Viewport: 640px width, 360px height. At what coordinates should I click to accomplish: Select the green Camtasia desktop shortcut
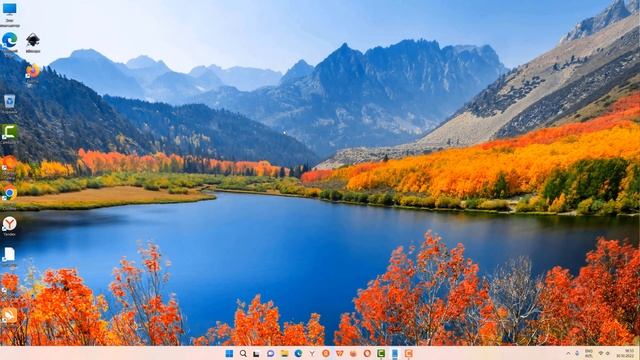(x=9, y=132)
